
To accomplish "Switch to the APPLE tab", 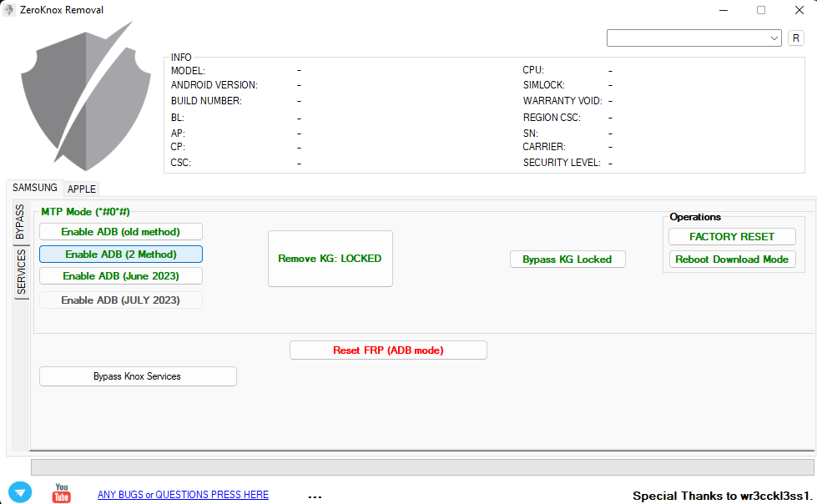I will [x=81, y=189].
